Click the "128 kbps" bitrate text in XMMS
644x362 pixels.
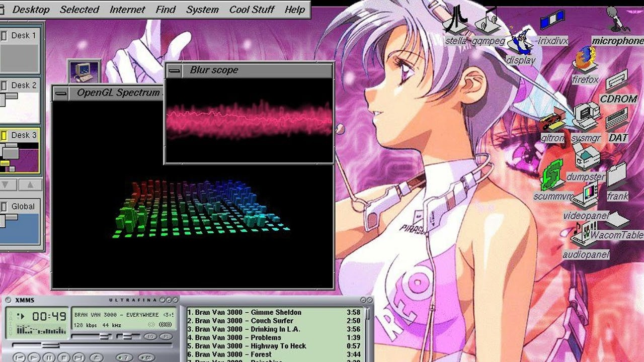(86, 324)
